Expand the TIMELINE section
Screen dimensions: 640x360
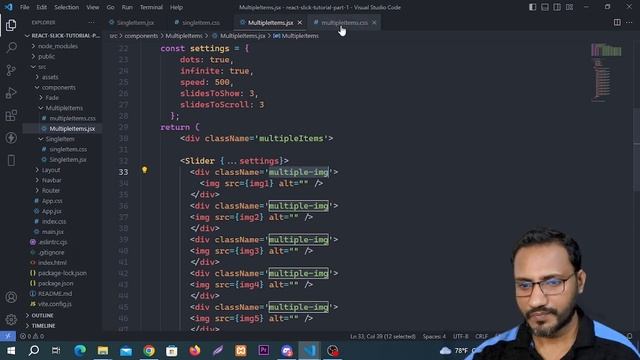(x=43, y=326)
